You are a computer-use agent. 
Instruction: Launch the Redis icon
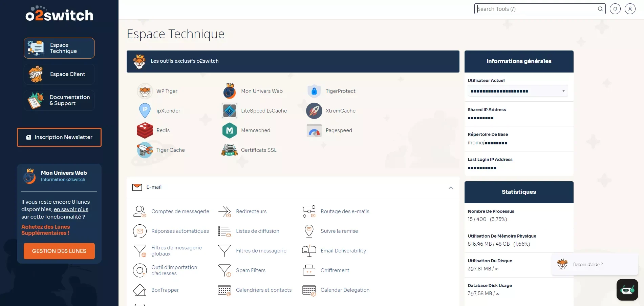(145, 130)
